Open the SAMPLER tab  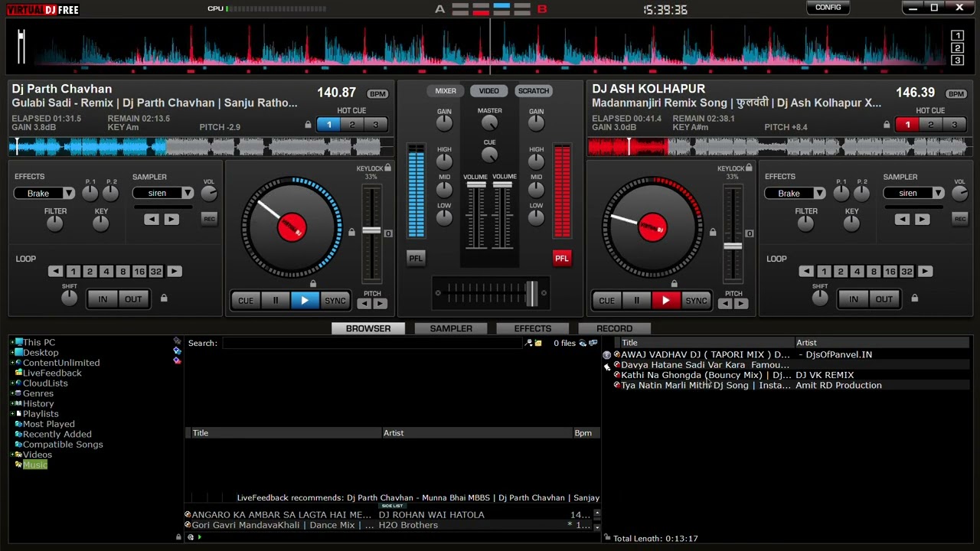[451, 328]
